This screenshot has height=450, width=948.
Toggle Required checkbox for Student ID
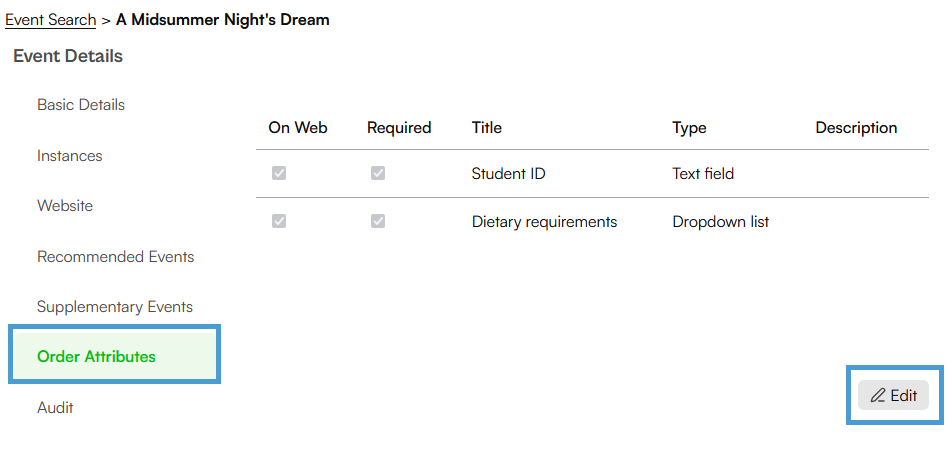tap(378, 174)
